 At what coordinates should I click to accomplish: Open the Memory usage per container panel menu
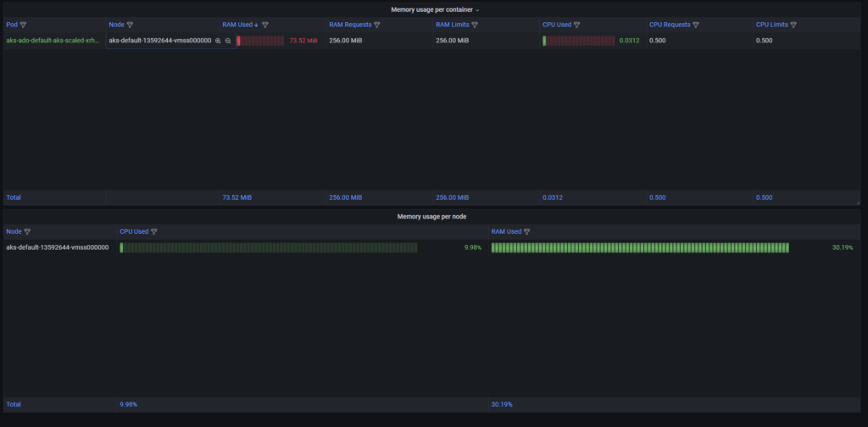[477, 10]
